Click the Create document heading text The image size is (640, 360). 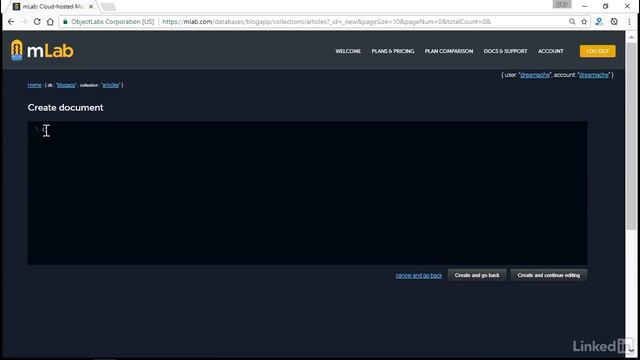[65, 107]
